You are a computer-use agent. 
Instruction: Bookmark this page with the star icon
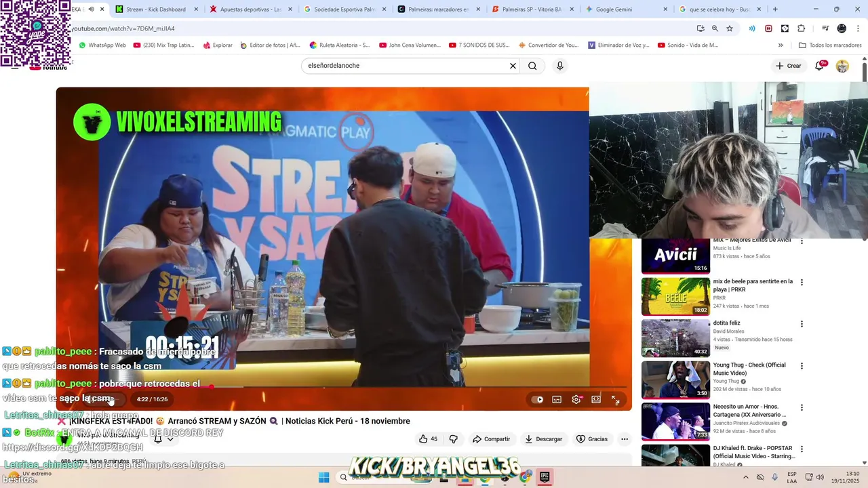point(730,28)
